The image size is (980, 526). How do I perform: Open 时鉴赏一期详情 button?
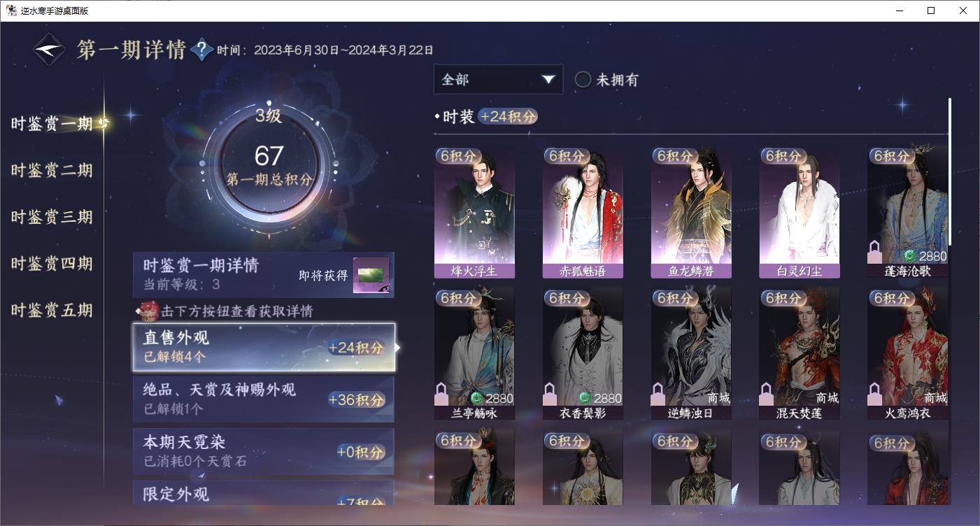264,275
